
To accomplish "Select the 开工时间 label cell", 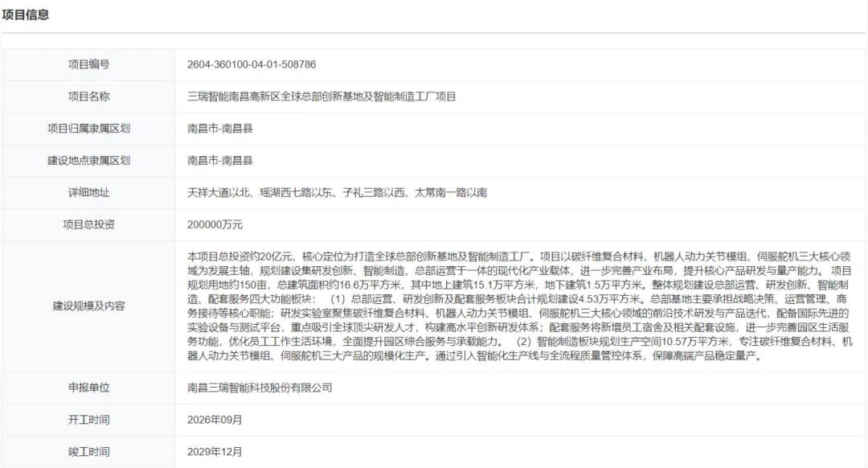I will [x=88, y=420].
